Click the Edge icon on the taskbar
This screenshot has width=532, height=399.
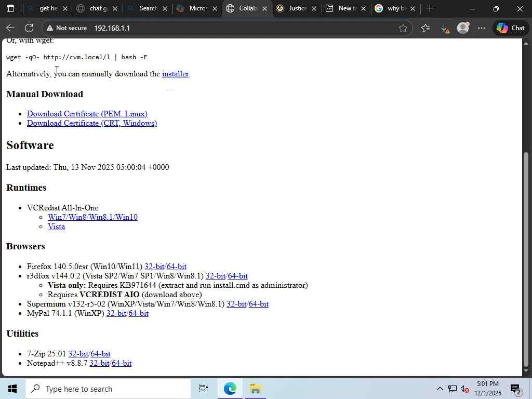tap(230, 389)
